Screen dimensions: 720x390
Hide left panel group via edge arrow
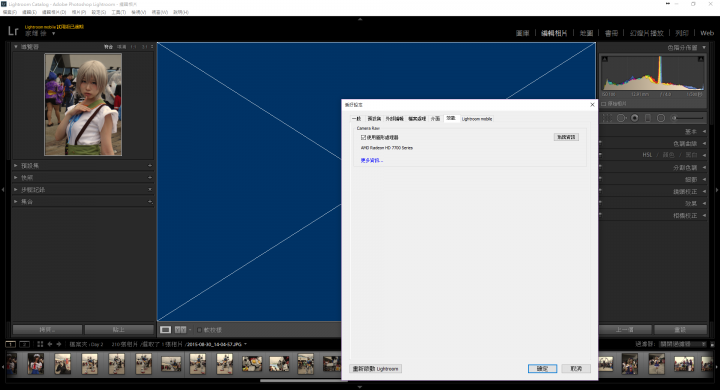pyautogui.click(x=3, y=189)
